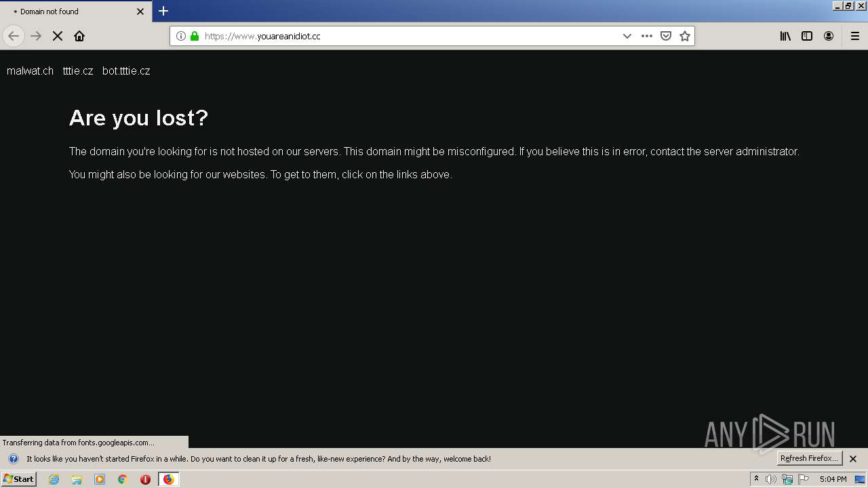Image resolution: width=868 pixels, height=488 pixels.
Task: Select the Firefox taskbar button
Action: [168, 479]
